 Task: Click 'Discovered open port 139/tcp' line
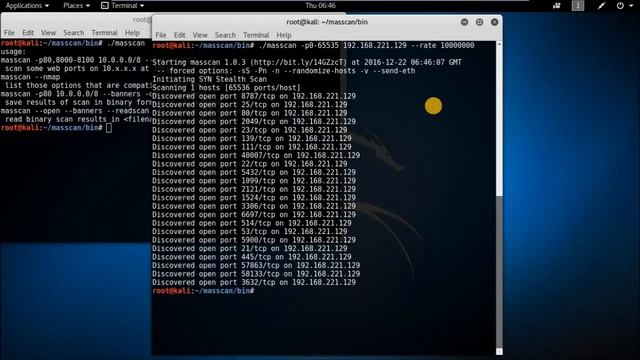click(x=252, y=138)
